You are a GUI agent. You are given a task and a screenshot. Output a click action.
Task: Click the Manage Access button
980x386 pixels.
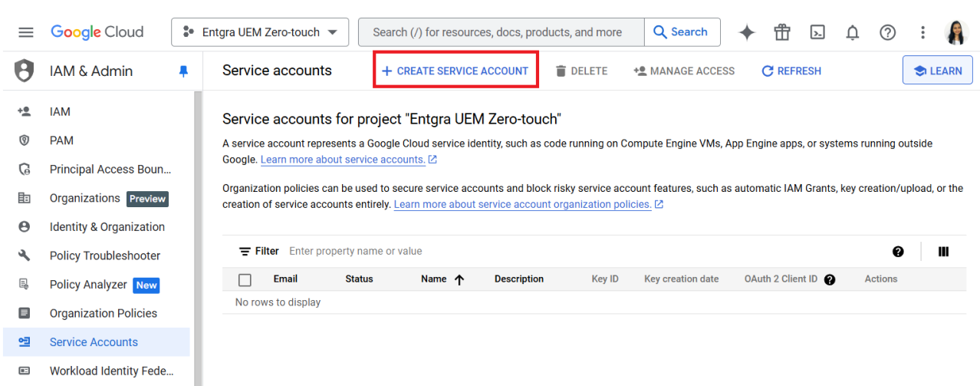pos(684,71)
